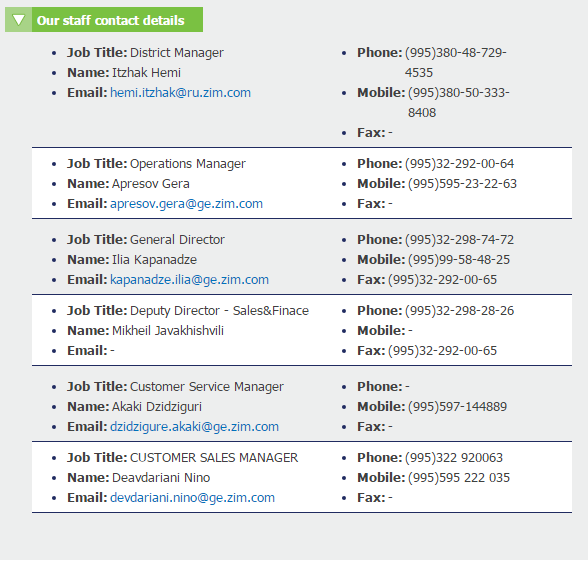Click the Deputy Director - Sales&Finace title

[x=219, y=310]
